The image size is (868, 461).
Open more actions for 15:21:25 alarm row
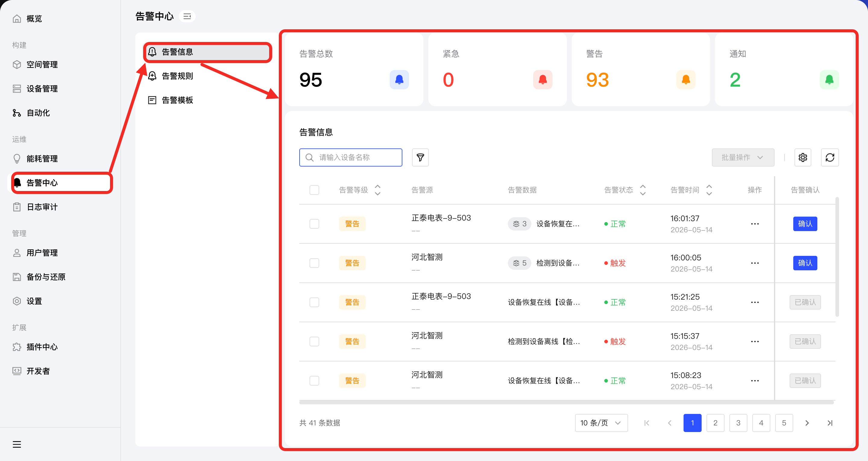[755, 302]
